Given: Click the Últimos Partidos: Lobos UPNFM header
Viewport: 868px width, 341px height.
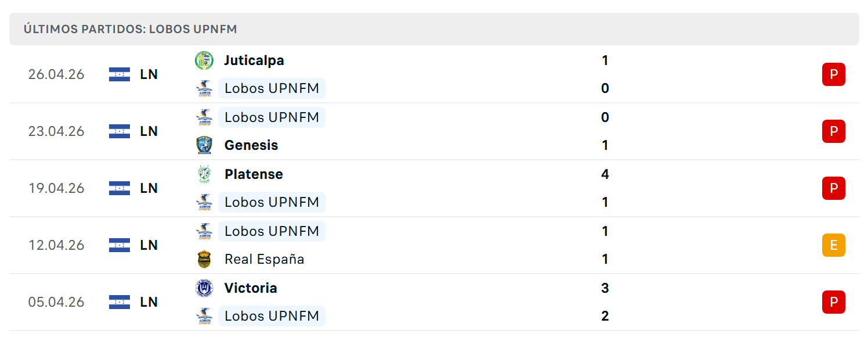Looking at the screenshot, I should tap(434, 29).
